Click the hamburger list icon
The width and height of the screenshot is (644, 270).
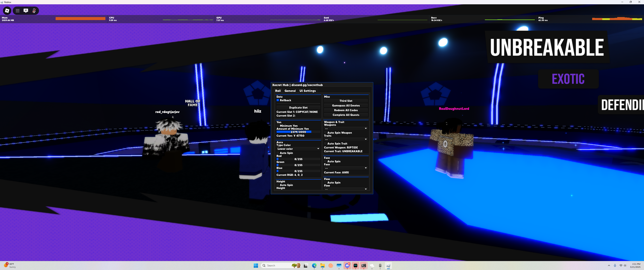click(17, 10)
